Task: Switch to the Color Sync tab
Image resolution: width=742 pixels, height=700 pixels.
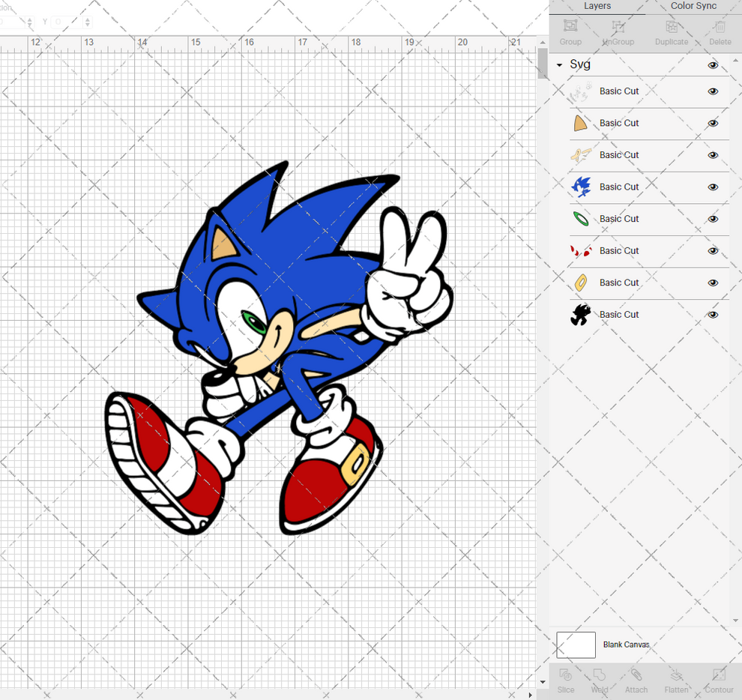Action: click(693, 6)
